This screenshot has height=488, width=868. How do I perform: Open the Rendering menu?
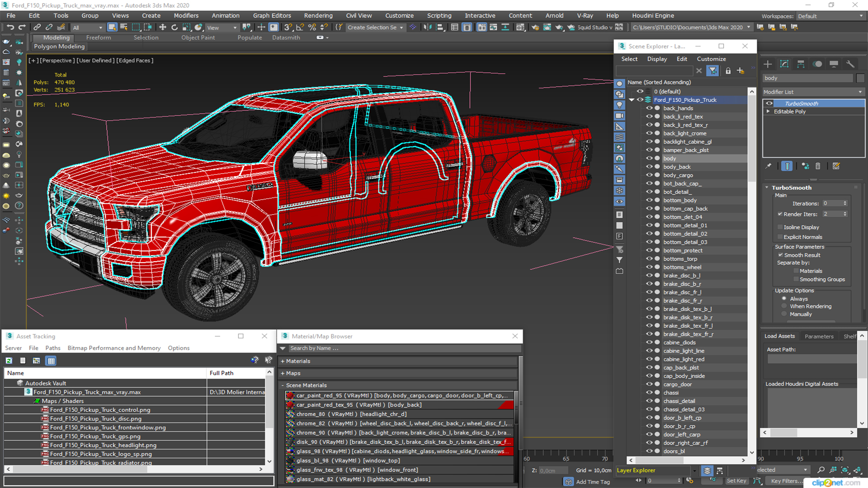pos(318,16)
